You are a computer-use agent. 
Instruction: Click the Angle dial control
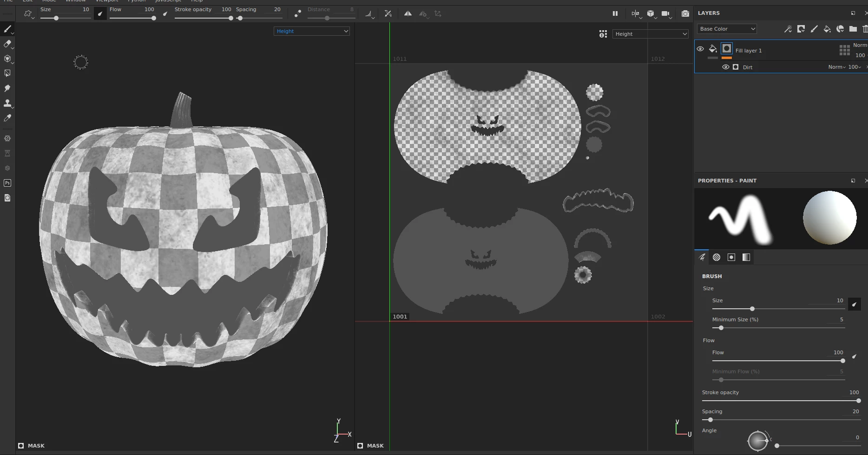pyautogui.click(x=757, y=441)
